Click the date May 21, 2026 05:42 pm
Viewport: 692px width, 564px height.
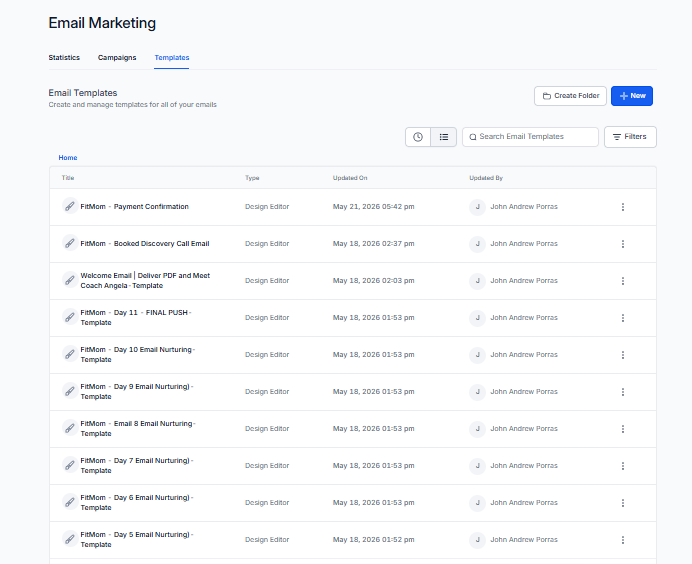pos(374,207)
